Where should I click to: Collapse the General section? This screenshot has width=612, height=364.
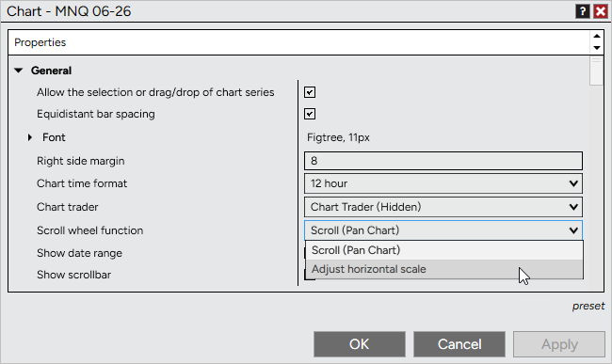[18, 71]
